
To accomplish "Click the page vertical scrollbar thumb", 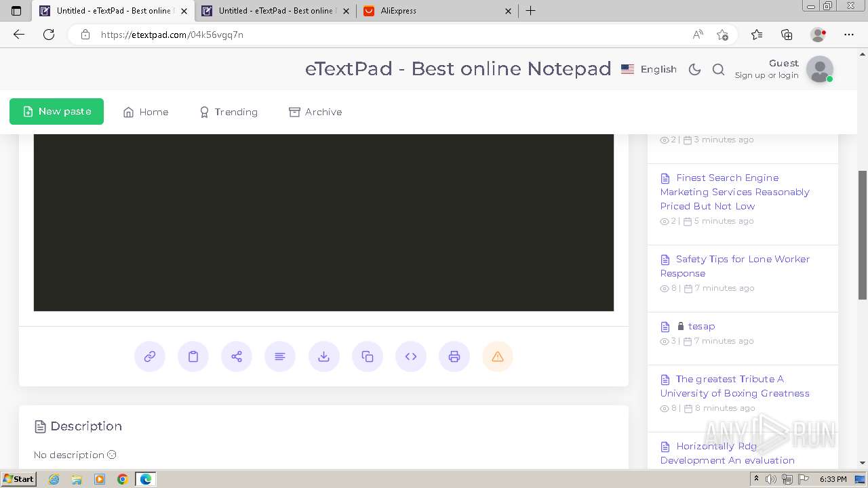I will click(863, 235).
